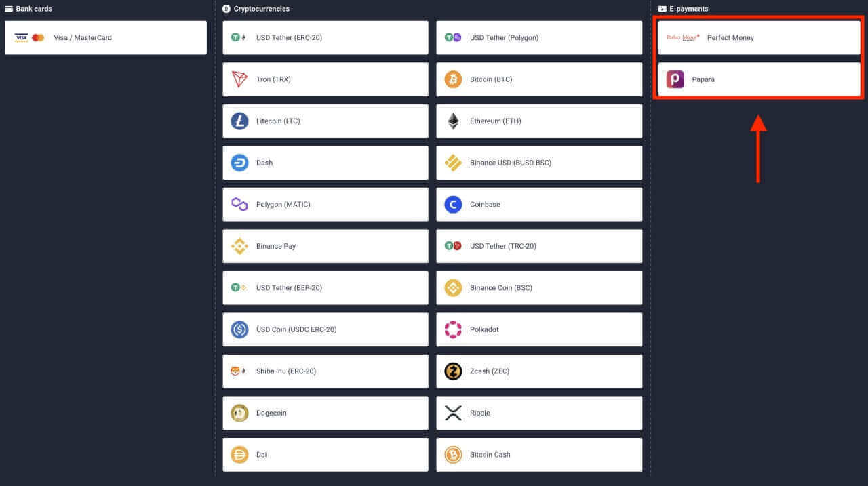Select USD Tether (ERC-20) deposit option
The width and height of the screenshot is (868, 486).
(x=325, y=38)
